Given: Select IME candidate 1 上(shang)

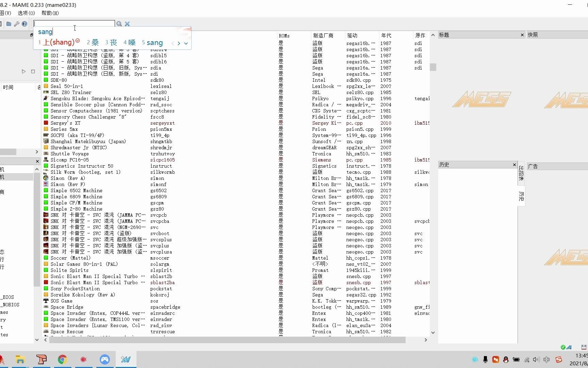Looking at the screenshot, I should coord(59,42).
